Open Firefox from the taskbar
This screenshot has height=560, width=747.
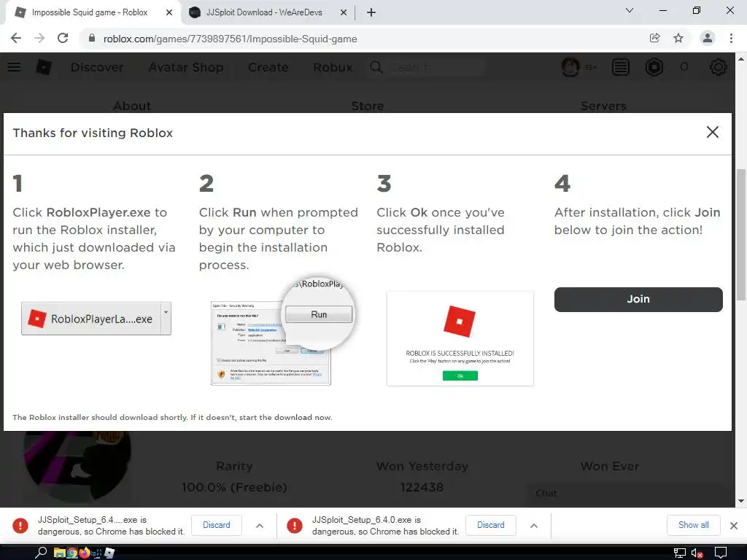pyautogui.click(x=85, y=553)
